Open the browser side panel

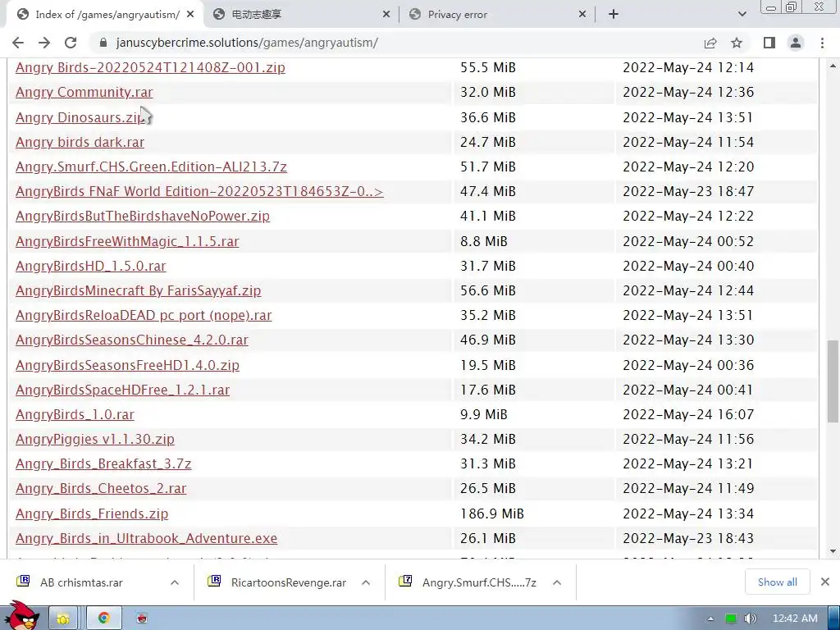pyautogui.click(x=769, y=43)
